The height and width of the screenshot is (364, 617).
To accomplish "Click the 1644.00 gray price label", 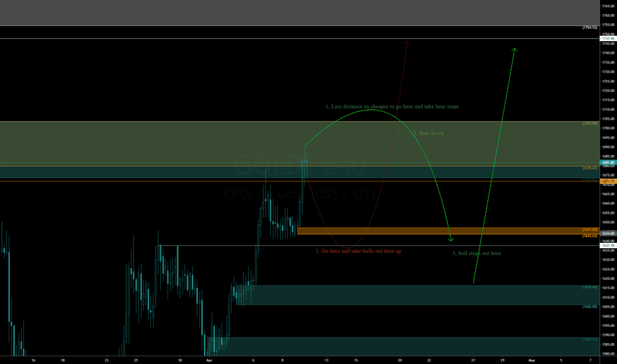I will pyautogui.click(x=608, y=234).
